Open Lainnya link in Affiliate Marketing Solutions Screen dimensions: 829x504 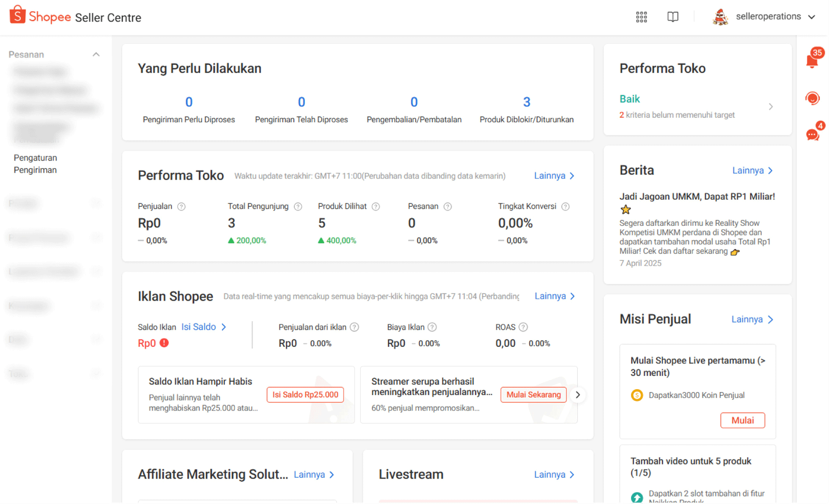pyautogui.click(x=314, y=474)
